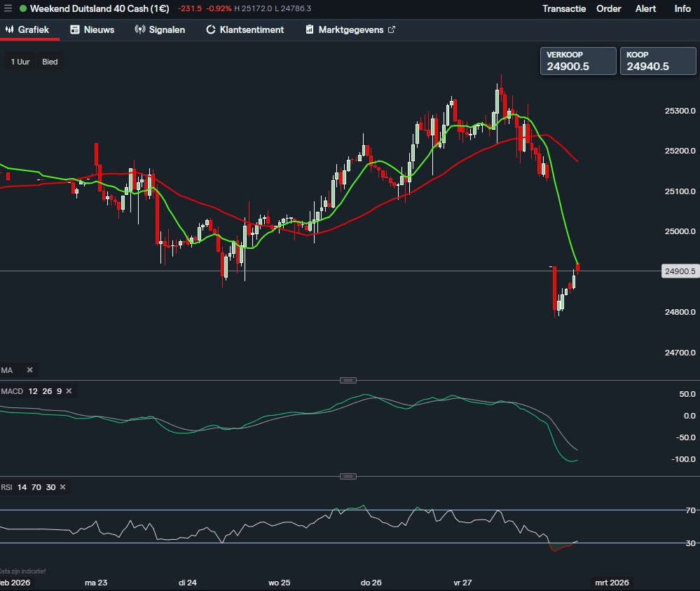Click the mrt 2026 date label

tap(612, 583)
